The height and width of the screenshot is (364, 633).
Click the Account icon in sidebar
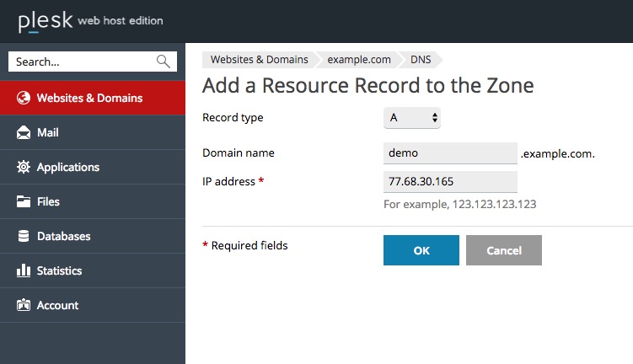tap(24, 305)
